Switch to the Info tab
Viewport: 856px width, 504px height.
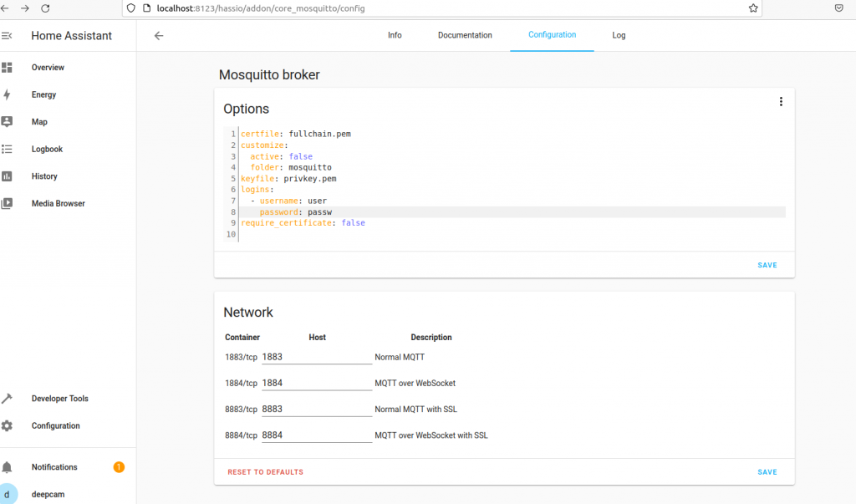click(395, 35)
